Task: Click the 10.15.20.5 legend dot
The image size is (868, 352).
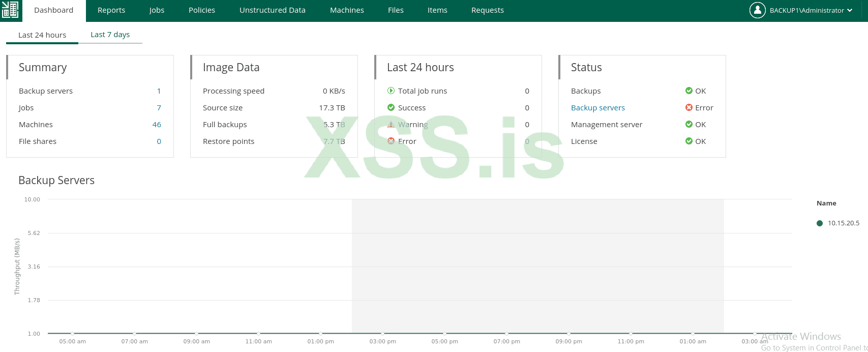Action: pos(820,223)
